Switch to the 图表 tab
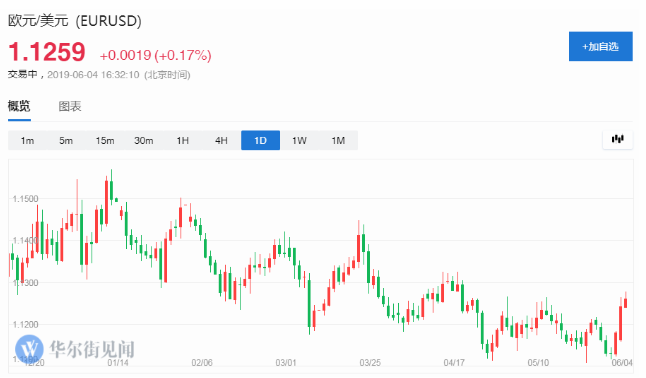Screen dimensions: 646x378 pos(70,106)
